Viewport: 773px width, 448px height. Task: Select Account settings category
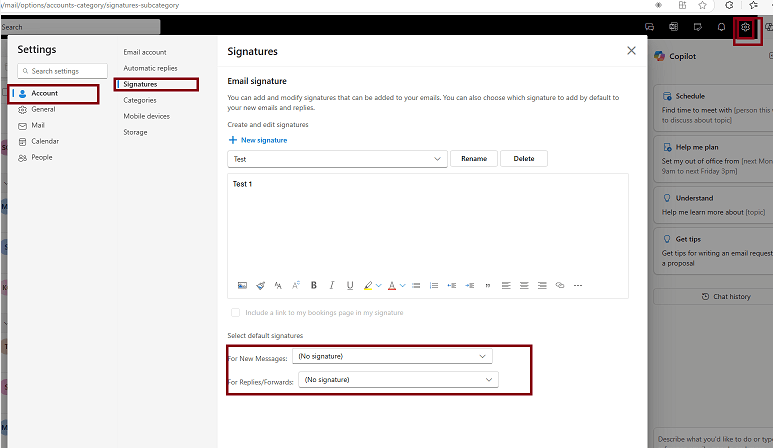click(x=53, y=93)
